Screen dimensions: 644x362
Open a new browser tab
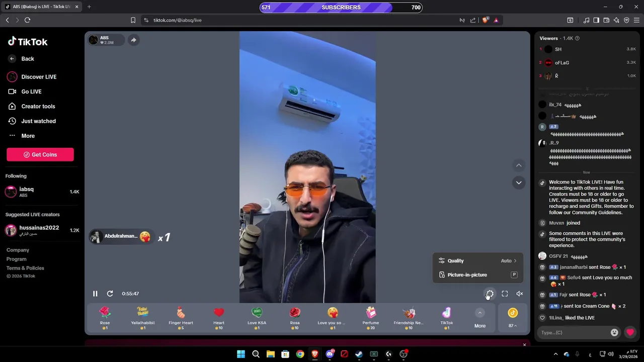(89, 7)
